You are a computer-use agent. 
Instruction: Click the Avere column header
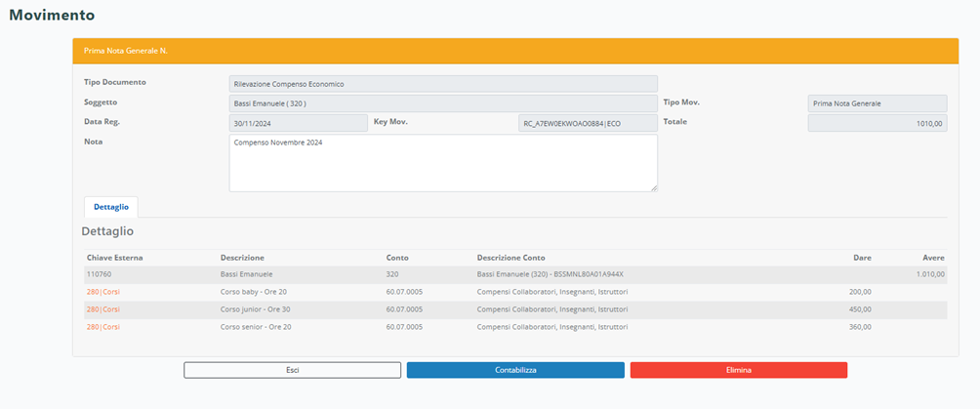pos(933,258)
